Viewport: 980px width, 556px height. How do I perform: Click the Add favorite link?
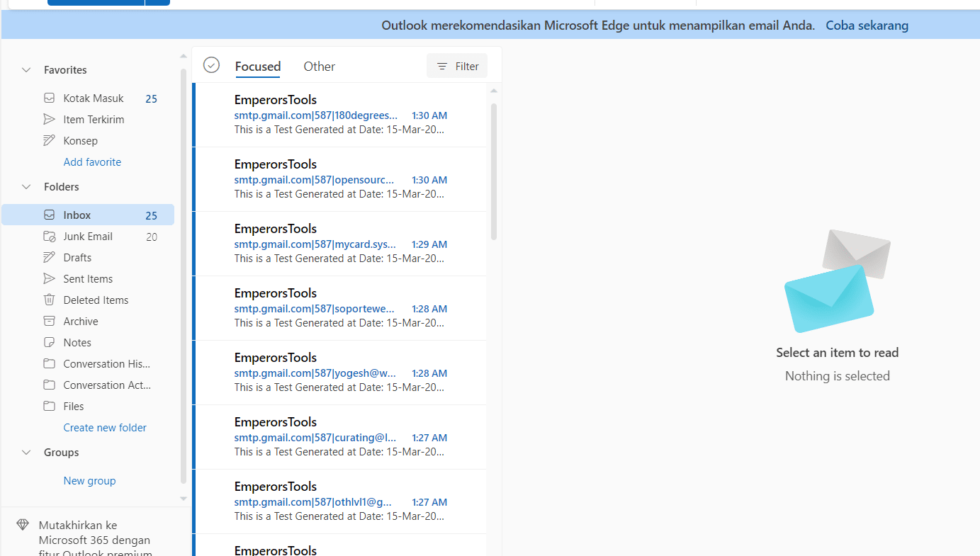click(x=92, y=162)
